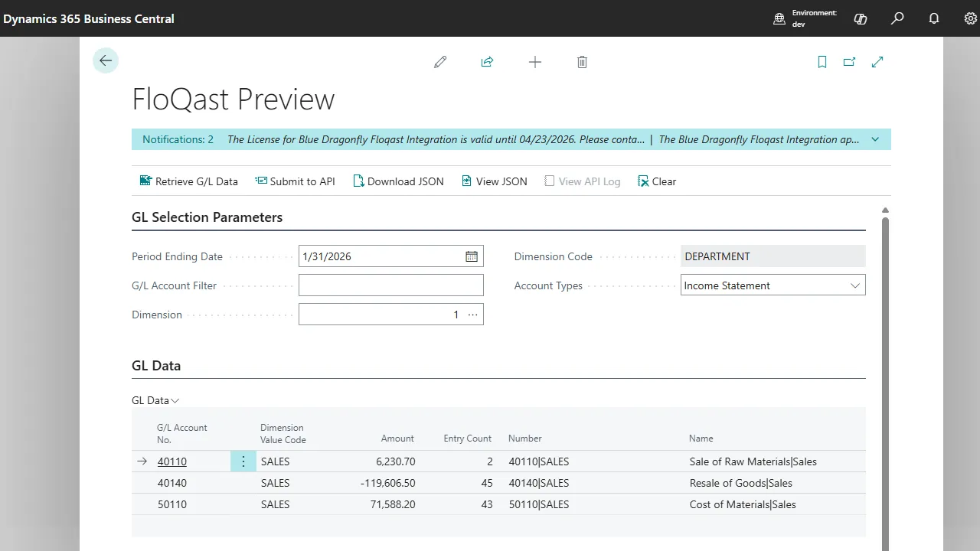
Task: Click the Edit pencil icon
Action: click(440, 62)
